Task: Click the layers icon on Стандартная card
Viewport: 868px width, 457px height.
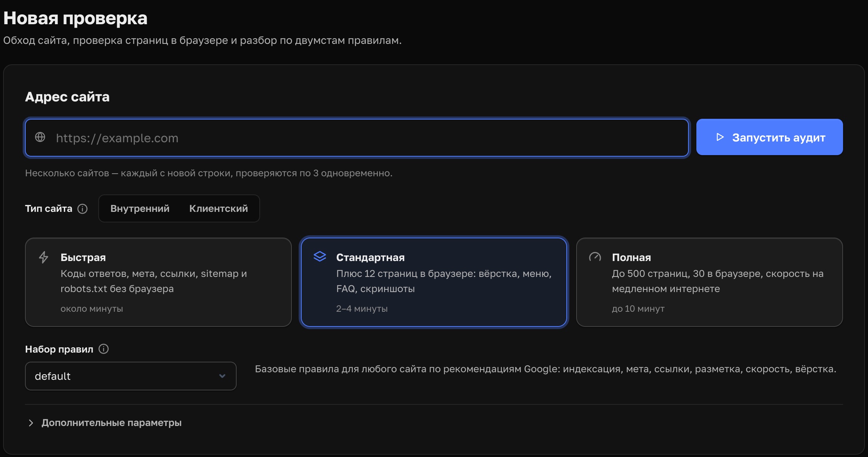Action: coord(320,256)
